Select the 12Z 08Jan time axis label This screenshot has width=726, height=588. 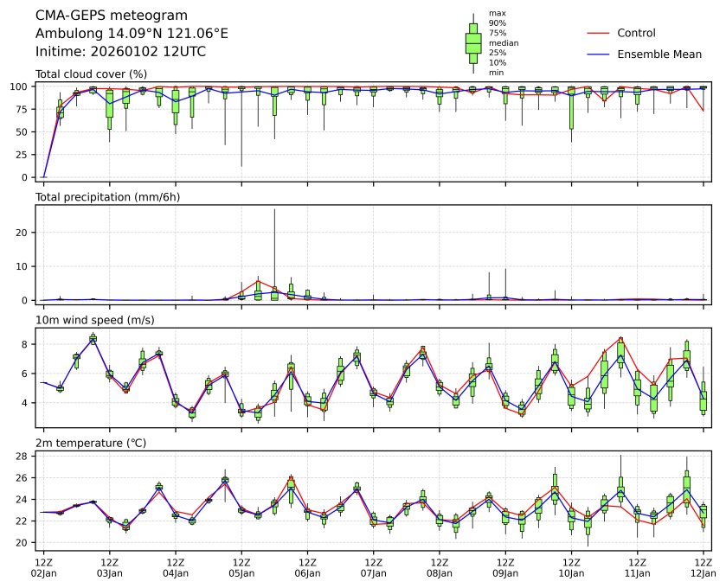(x=440, y=567)
